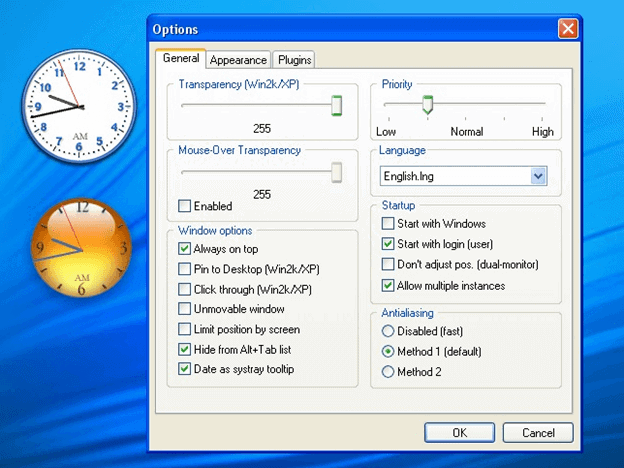Choose Method 2 antialiasing
Viewport: 624px width, 468px height.
[389, 372]
